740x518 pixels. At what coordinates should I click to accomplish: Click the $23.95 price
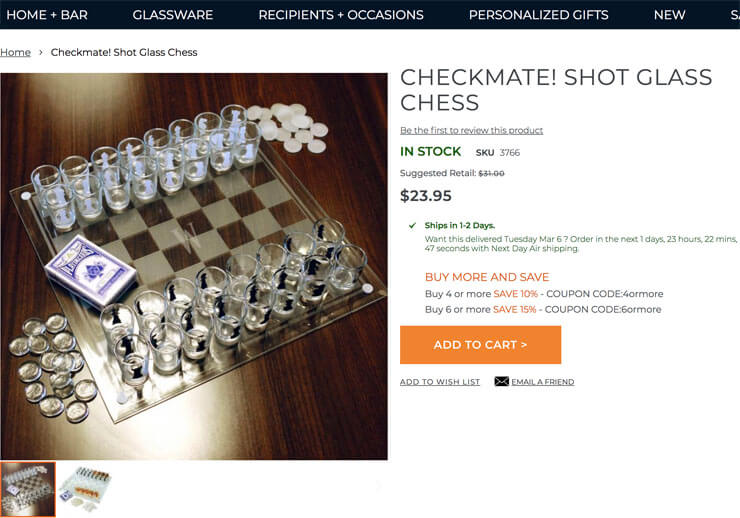[426, 196]
